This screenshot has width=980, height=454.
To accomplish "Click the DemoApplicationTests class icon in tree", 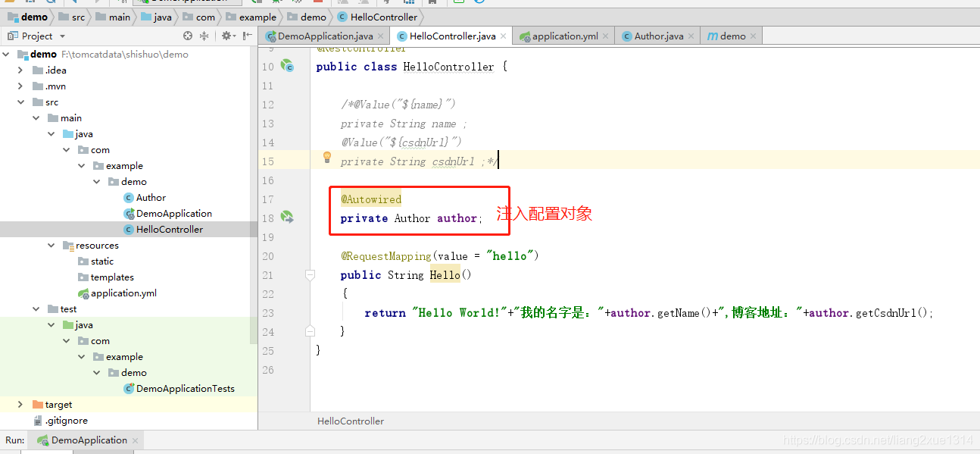I will (x=128, y=389).
